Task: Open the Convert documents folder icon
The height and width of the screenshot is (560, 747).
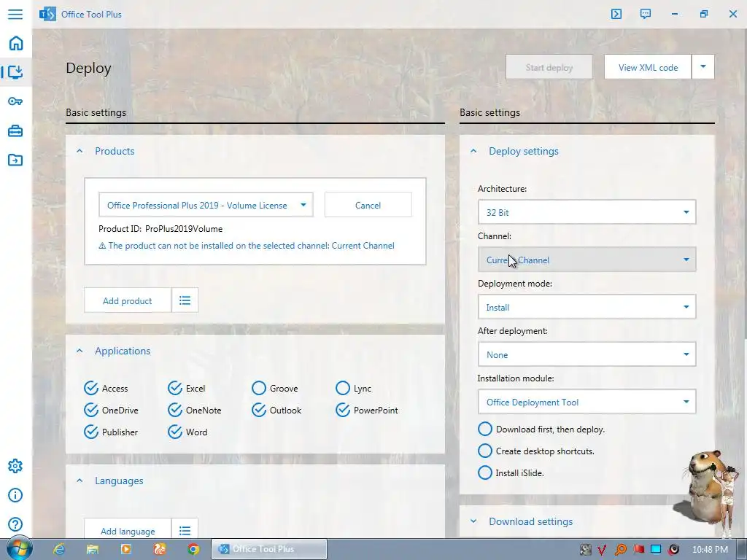Action: [15, 160]
